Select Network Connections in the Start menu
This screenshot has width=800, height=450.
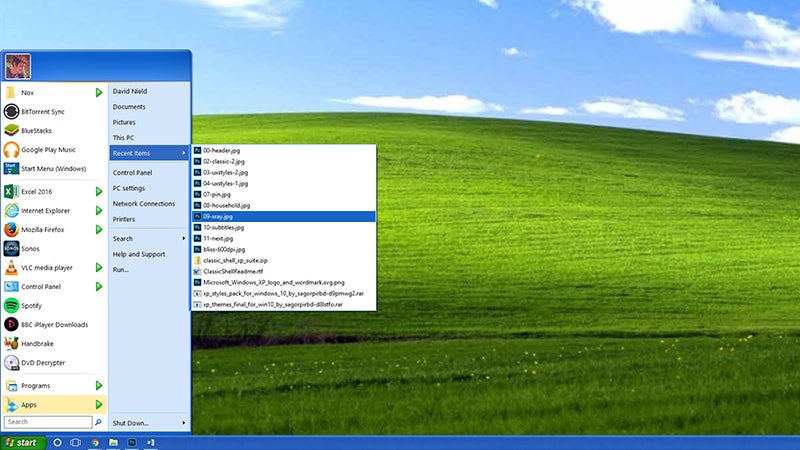pyautogui.click(x=143, y=203)
